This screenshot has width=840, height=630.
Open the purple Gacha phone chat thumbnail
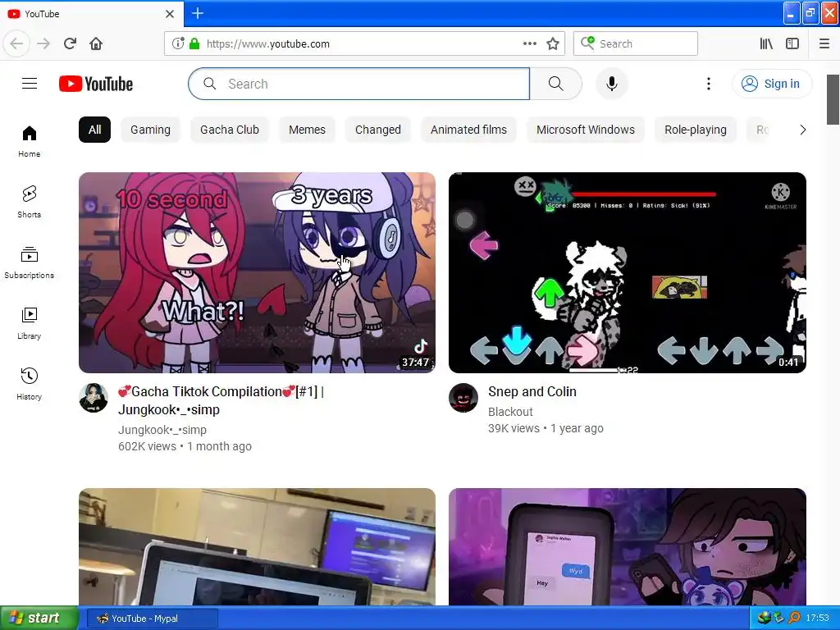pyautogui.click(x=628, y=546)
